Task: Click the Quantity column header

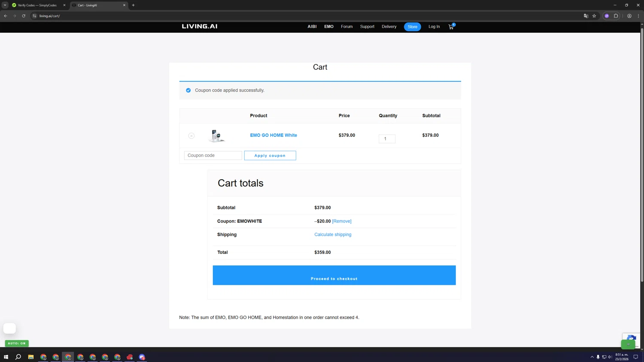Action: (x=388, y=116)
